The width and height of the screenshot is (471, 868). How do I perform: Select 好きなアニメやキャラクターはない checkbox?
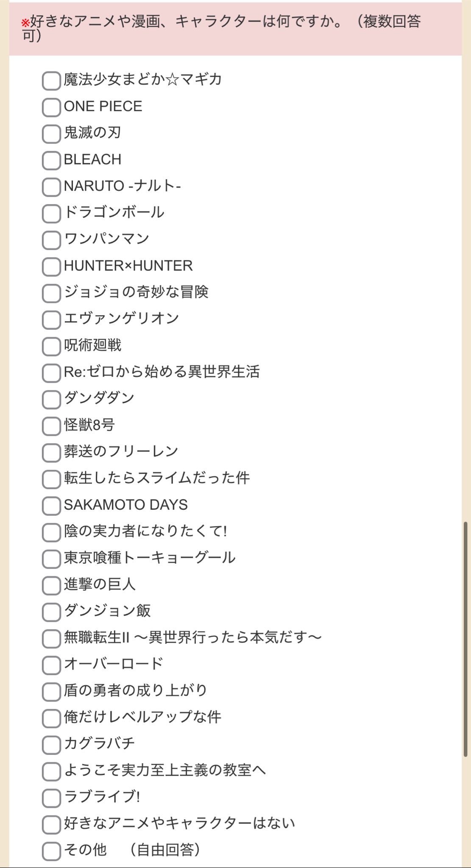coord(51,824)
